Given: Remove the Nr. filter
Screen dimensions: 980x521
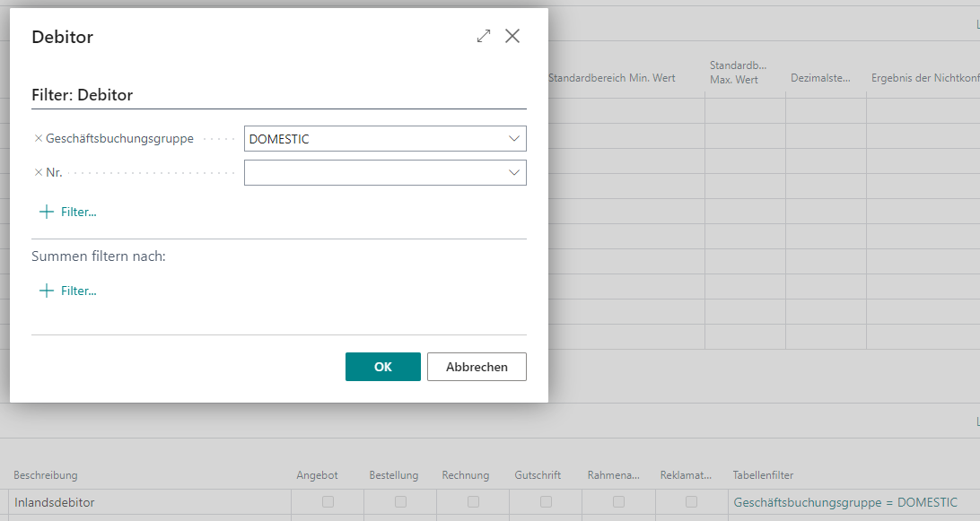Looking at the screenshot, I should [38, 172].
